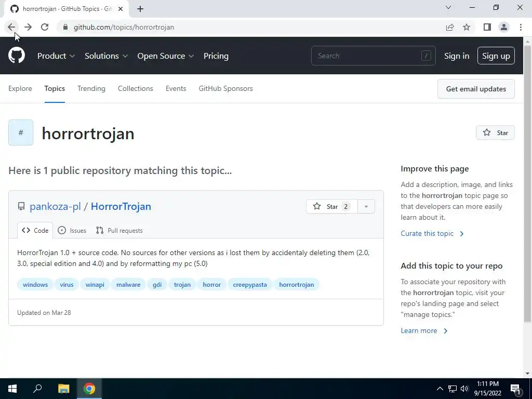
Task: Click the page vertical scrollbar thumb
Action: (528, 183)
